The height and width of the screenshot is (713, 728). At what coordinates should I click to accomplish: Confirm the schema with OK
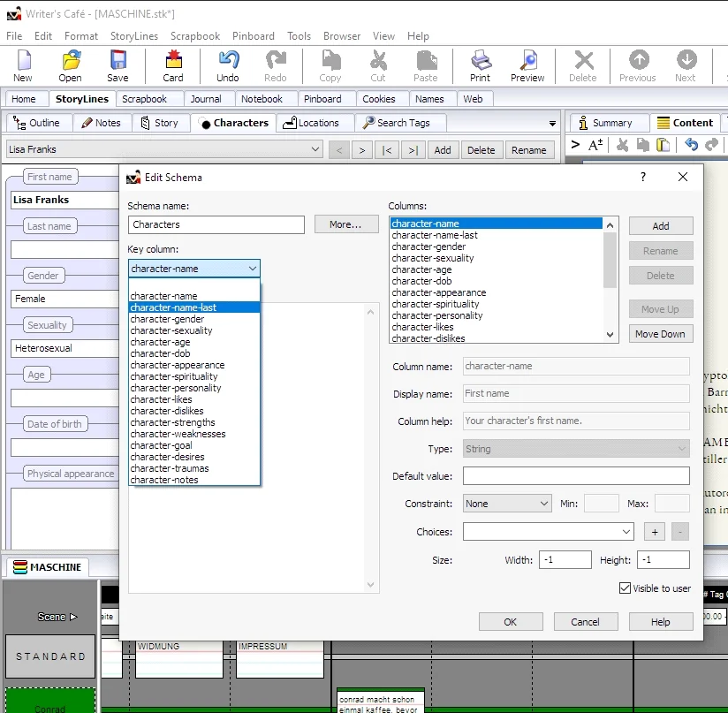coord(511,621)
